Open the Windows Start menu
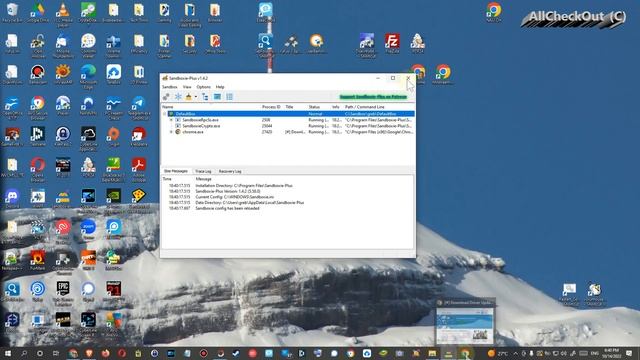Viewport: 640px width, 360px height. point(7,353)
